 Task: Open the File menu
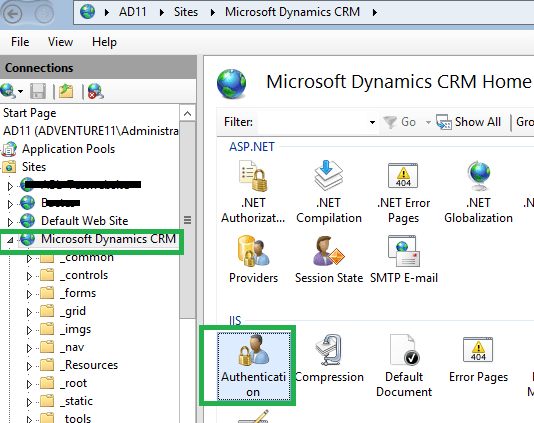click(x=20, y=42)
